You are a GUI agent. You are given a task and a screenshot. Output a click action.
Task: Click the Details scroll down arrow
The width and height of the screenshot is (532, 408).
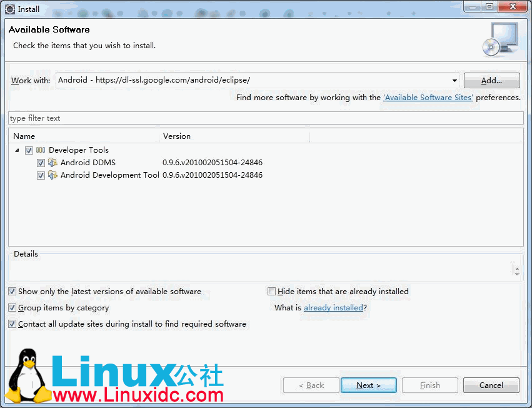click(516, 272)
